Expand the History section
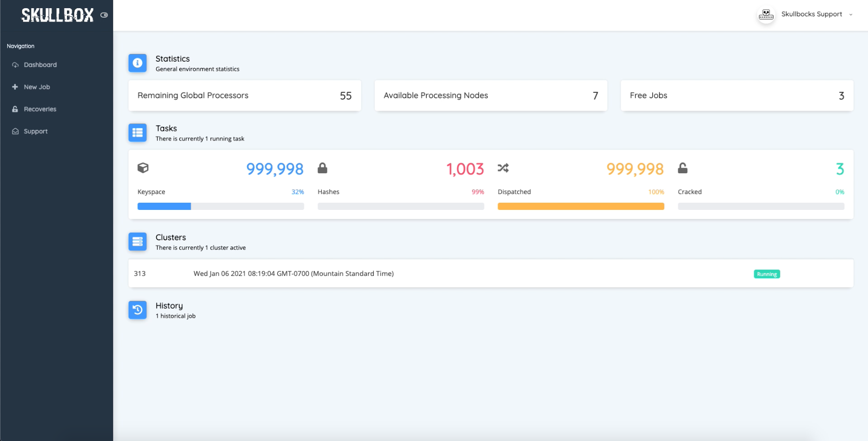Image resolution: width=868 pixels, height=441 pixels. [169, 305]
